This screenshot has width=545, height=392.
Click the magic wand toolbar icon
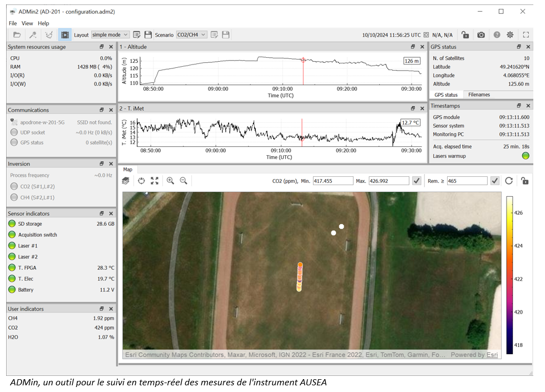click(x=33, y=34)
